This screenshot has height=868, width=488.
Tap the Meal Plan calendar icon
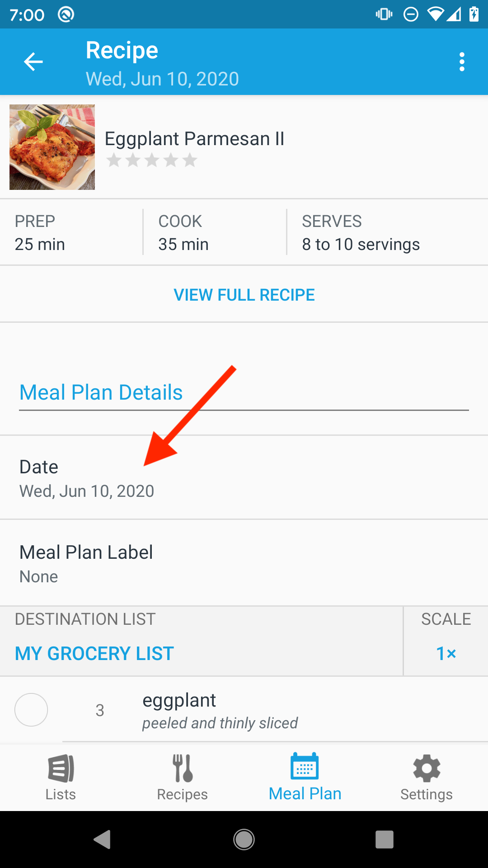click(305, 767)
